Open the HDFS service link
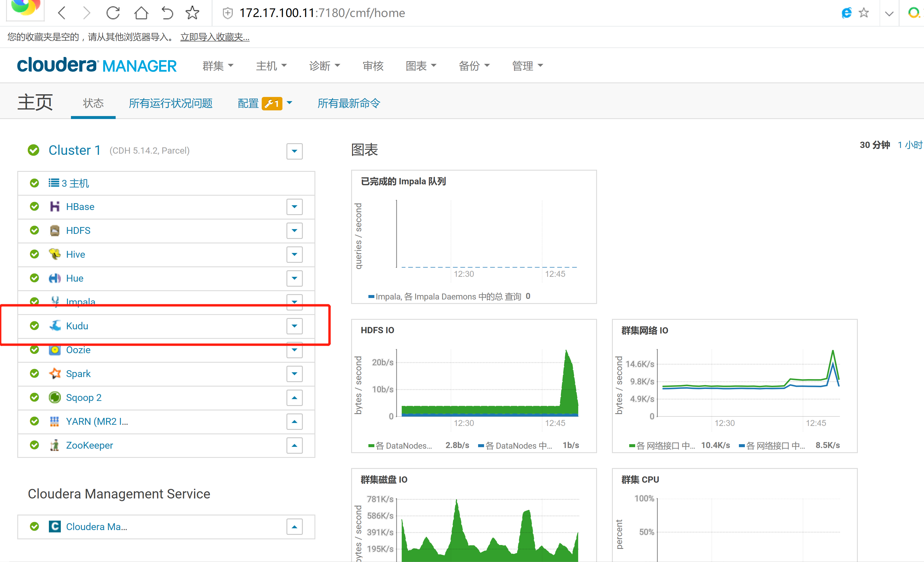924x562 pixels. [78, 231]
